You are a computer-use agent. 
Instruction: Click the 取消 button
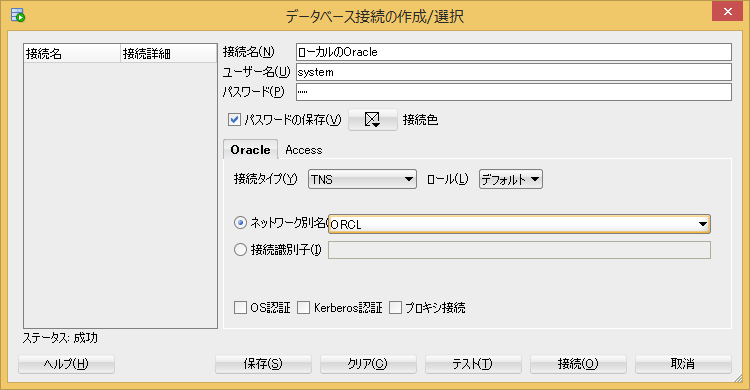[x=683, y=364]
